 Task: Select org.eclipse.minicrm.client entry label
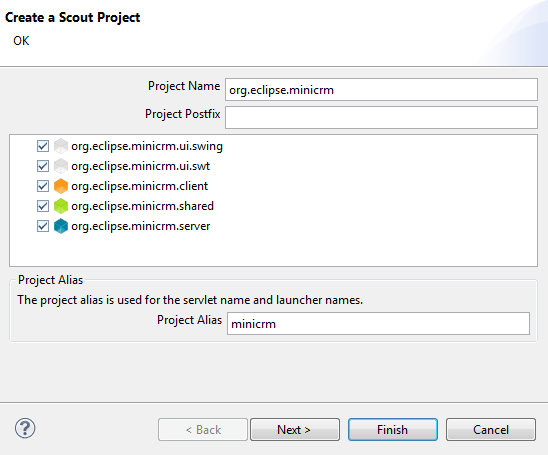[139, 186]
